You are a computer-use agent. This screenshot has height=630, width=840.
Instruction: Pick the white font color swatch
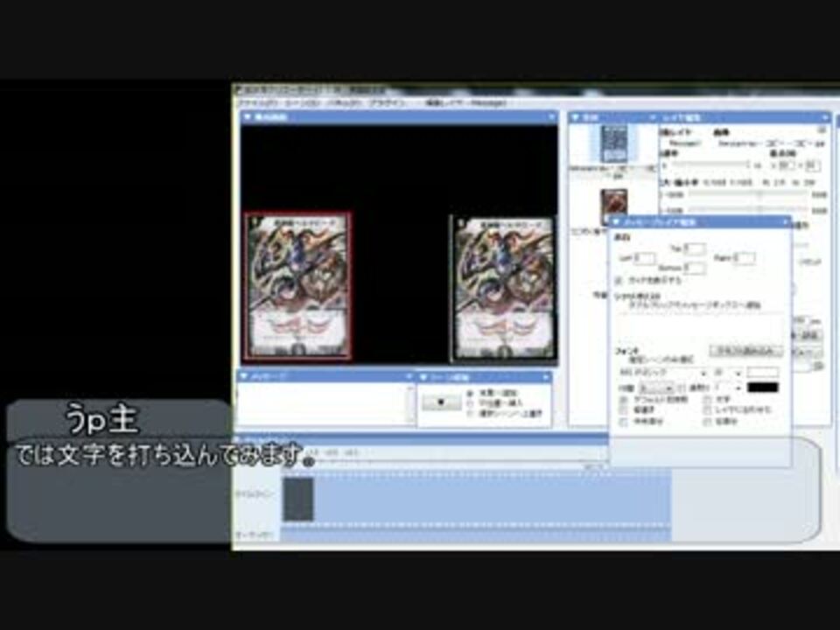coord(762,373)
